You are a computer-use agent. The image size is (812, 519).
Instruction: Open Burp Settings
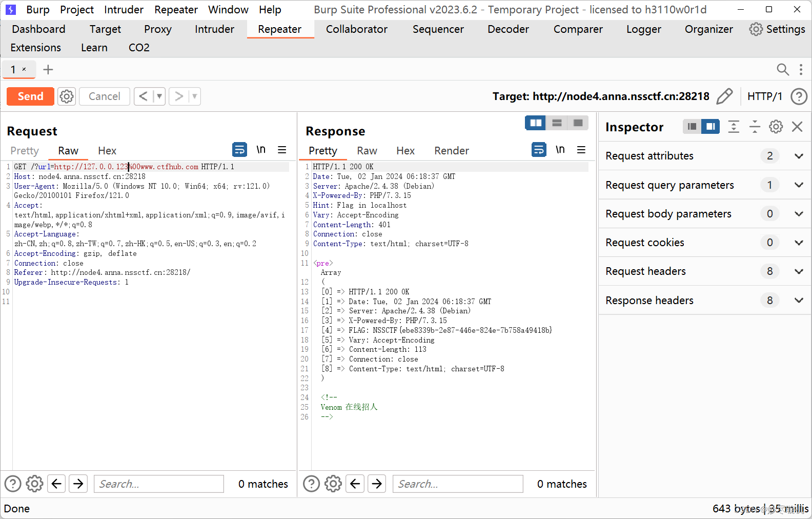(x=777, y=29)
